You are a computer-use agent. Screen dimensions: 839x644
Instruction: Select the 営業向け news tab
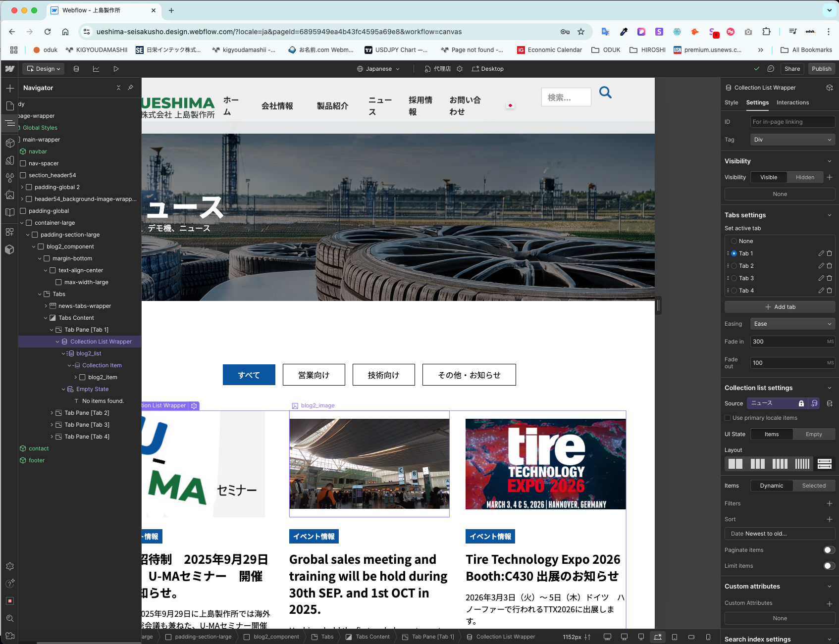314,375
